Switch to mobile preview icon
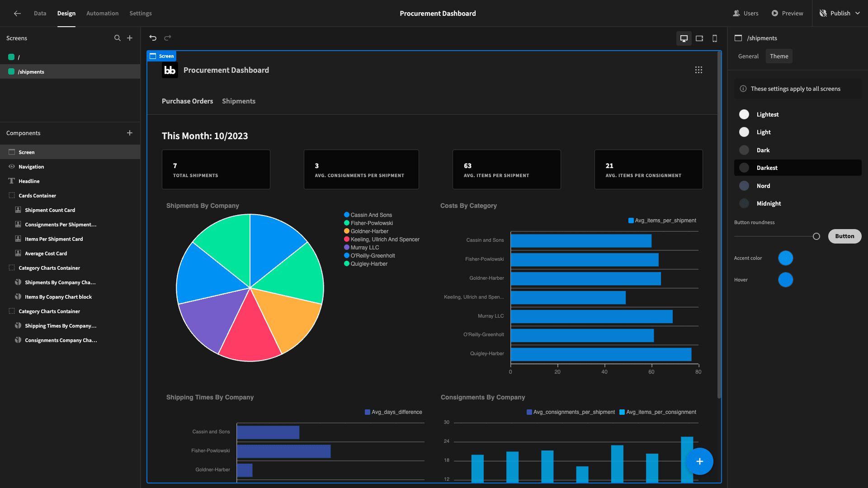This screenshot has width=868, height=488. 715,38
